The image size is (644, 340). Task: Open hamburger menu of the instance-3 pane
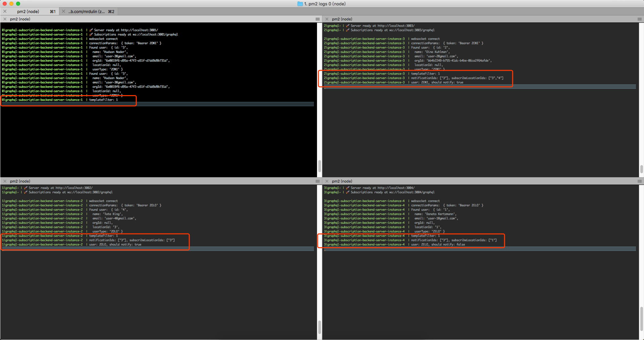(640, 19)
